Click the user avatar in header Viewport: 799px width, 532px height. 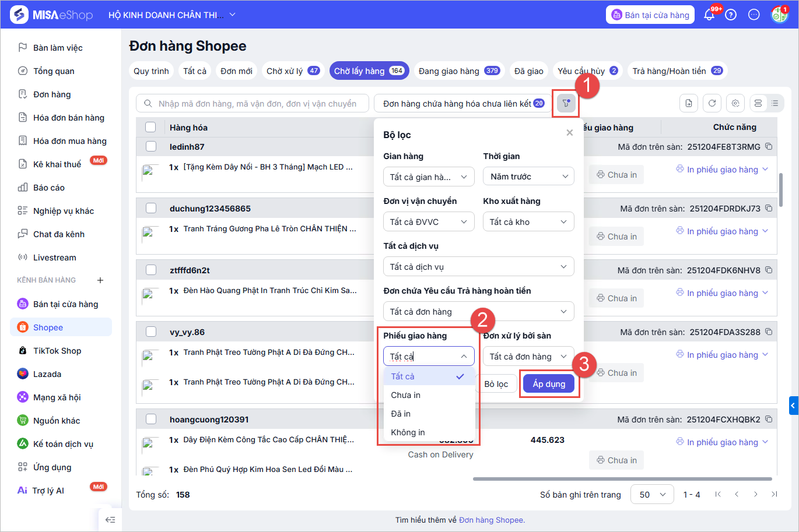coord(779,15)
